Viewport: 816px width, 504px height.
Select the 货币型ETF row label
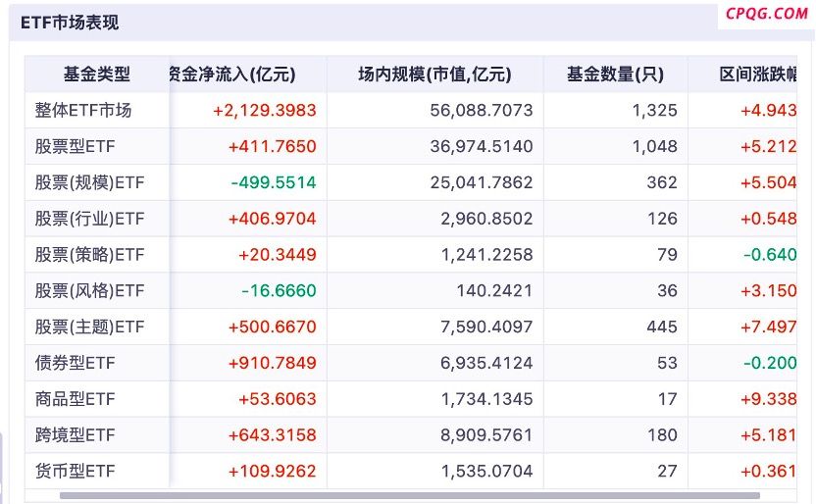(76, 472)
